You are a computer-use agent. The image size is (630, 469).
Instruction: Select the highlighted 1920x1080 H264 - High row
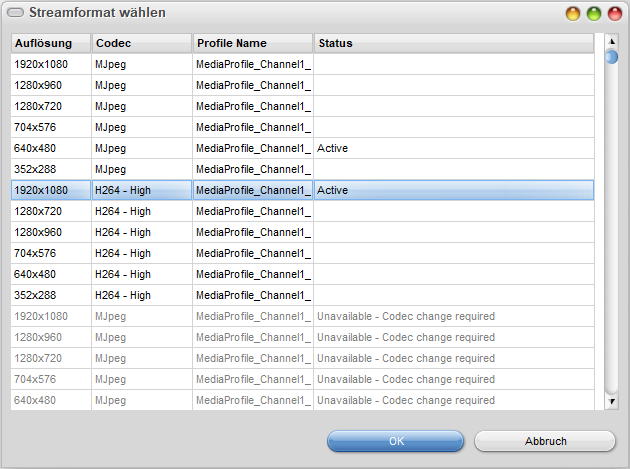click(x=200, y=190)
